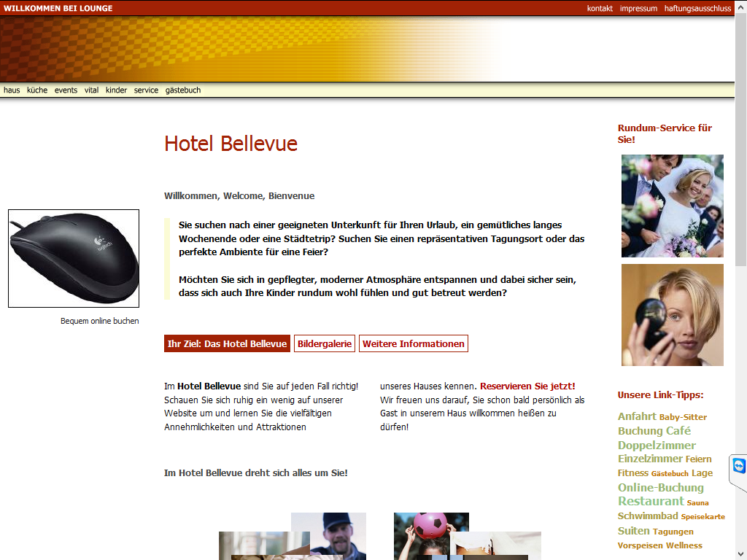Screen dimensions: 747x560
Task: Click 'Willkommen, Welcome, Bienvenue' subheading
Action: (x=239, y=195)
